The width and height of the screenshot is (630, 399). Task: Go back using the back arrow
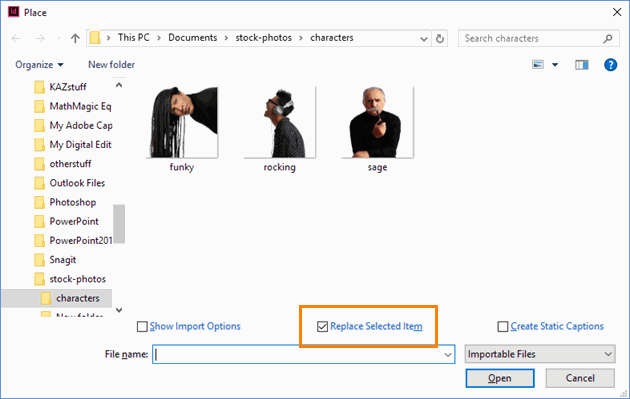click(x=16, y=39)
